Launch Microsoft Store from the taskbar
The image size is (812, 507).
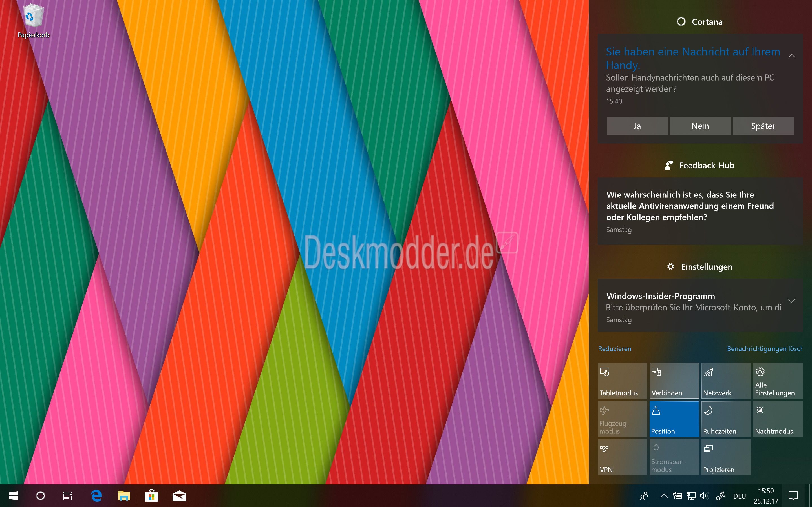point(151,496)
